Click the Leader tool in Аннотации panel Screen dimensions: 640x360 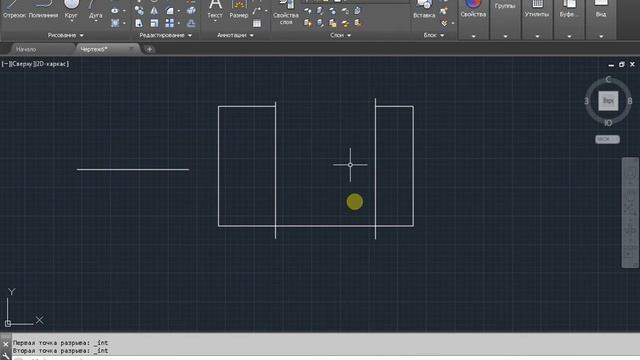[x=257, y=11]
